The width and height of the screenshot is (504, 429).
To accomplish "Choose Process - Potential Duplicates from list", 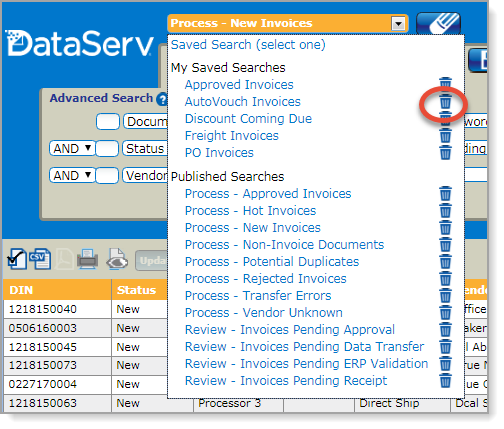I will 272,262.
